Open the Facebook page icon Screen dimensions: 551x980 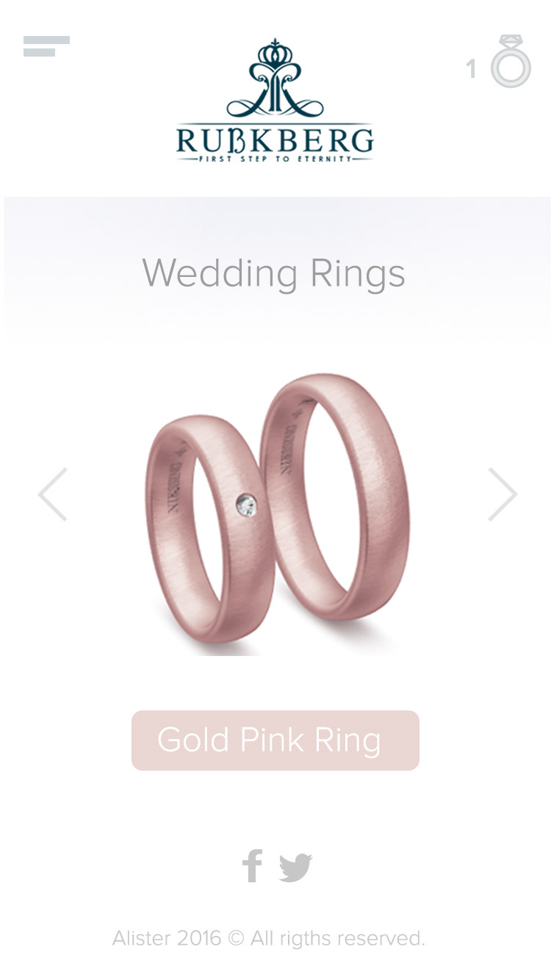252,866
